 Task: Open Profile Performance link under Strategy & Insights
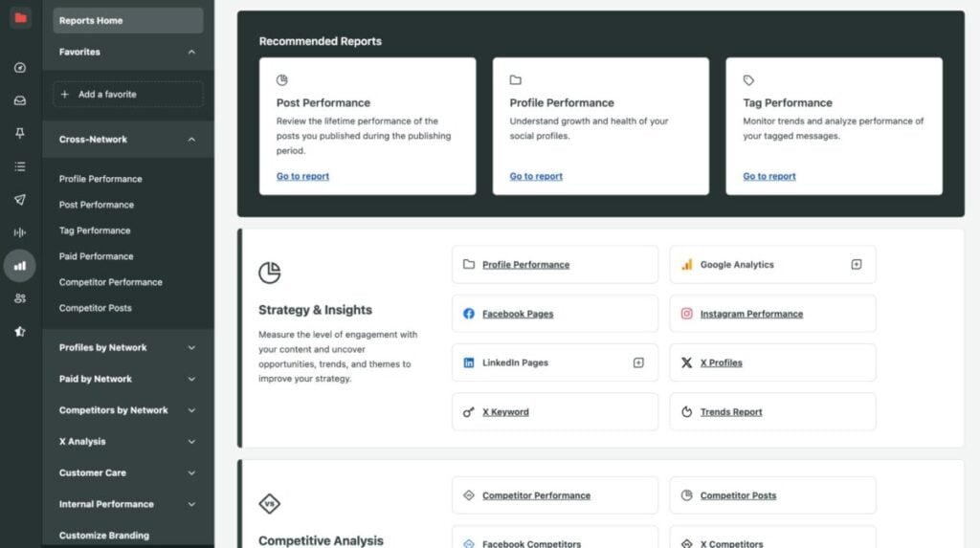pyautogui.click(x=525, y=264)
